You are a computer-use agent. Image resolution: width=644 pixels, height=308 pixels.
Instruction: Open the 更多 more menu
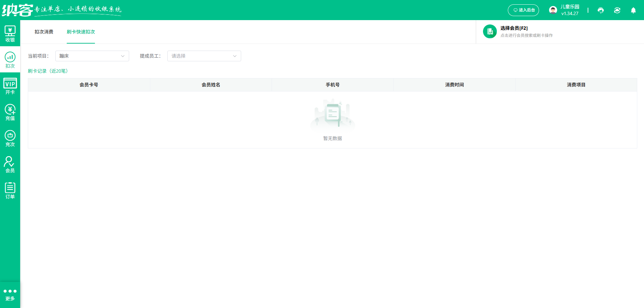(10, 294)
